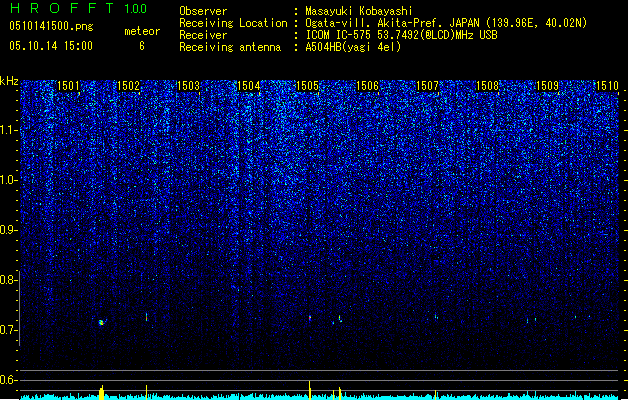629x400 pixels.
Task: Click the receiver text ICOM IC-575 53.7492 MHz USB
Action: coord(401,35)
